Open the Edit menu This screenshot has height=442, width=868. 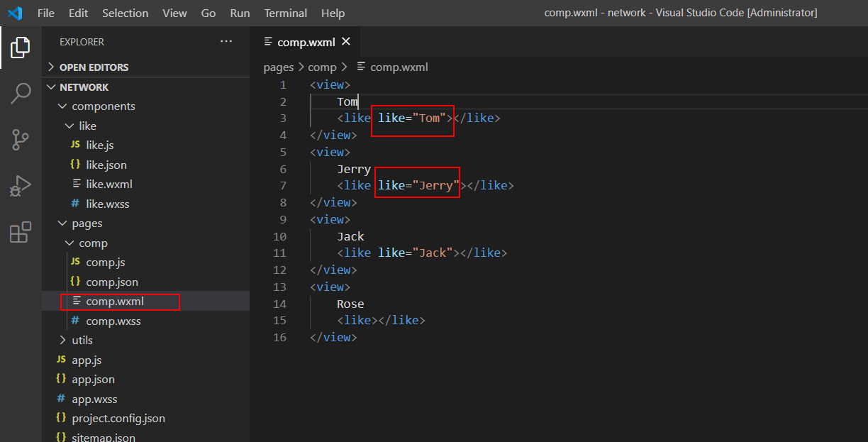pyautogui.click(x=79, y=13)
